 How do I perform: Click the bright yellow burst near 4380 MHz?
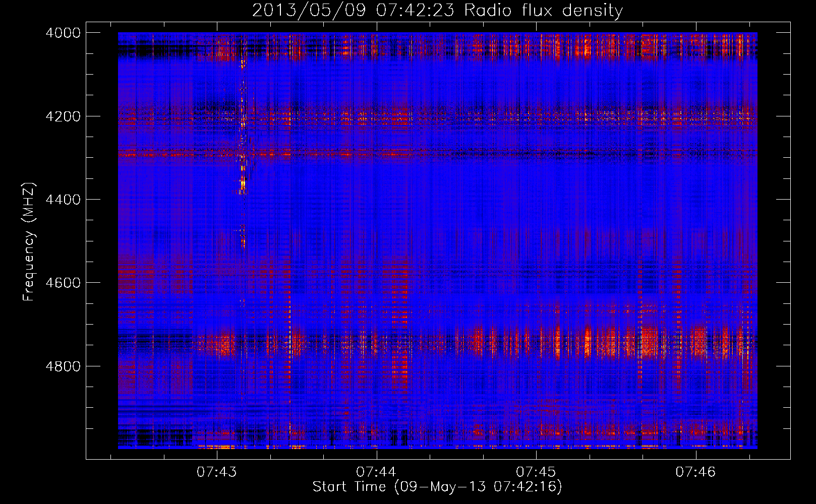coord(243,185)
